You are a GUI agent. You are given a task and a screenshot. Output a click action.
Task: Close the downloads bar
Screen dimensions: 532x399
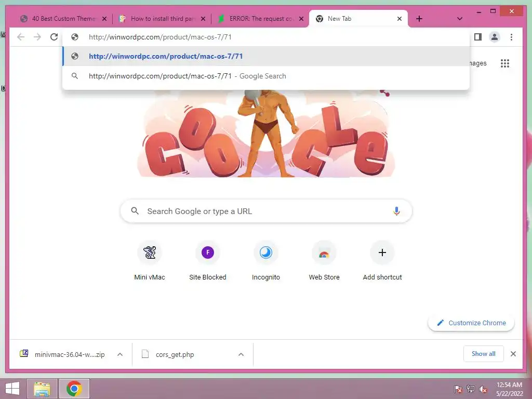(513, 354)
